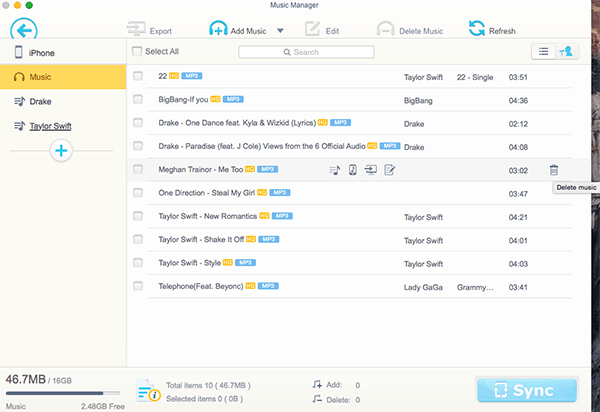Click '22 - Single' album cell
Screen dimensions: 600x412
[x=475, y=77]
